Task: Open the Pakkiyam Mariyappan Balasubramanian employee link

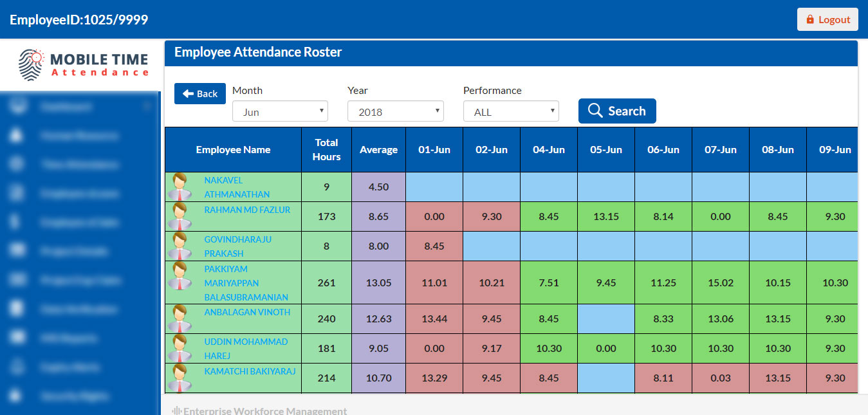Action: pos(246,283)
